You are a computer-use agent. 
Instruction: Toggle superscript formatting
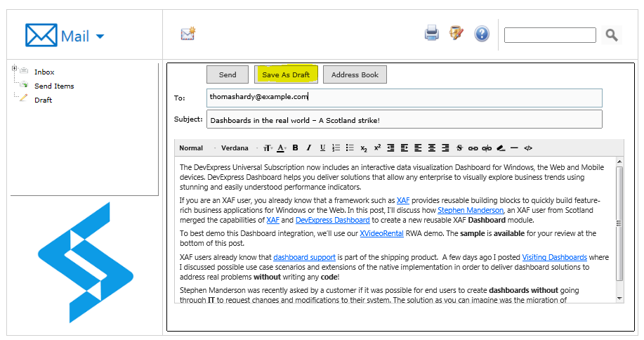pyautogui.click(x=377, y=148)
